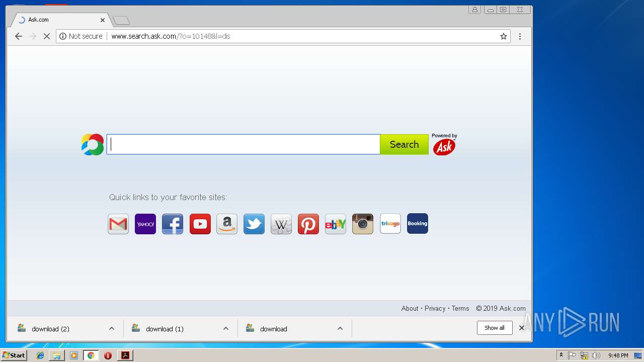Open the download (2) file

tap(50, 329)
